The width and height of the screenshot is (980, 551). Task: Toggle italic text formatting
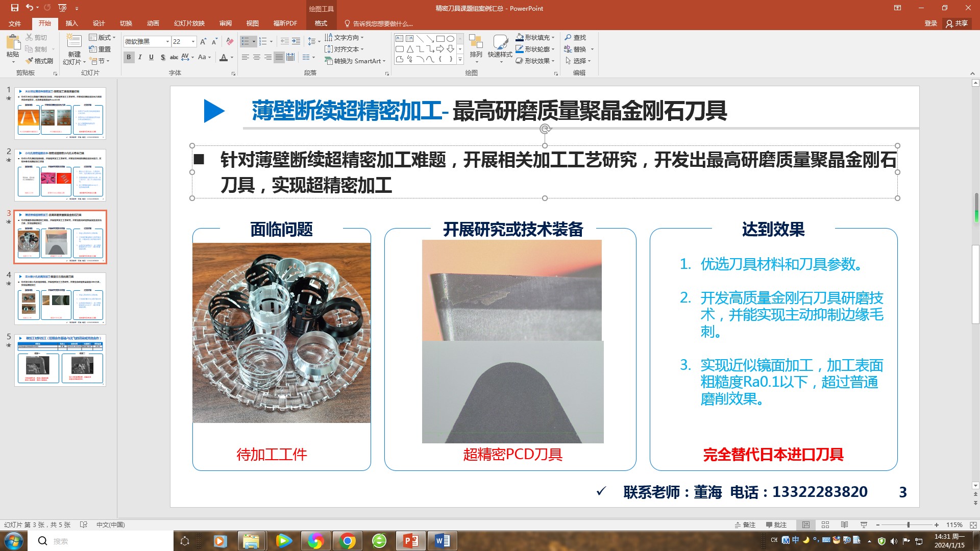pyautogui.click(x=140, y=57)
